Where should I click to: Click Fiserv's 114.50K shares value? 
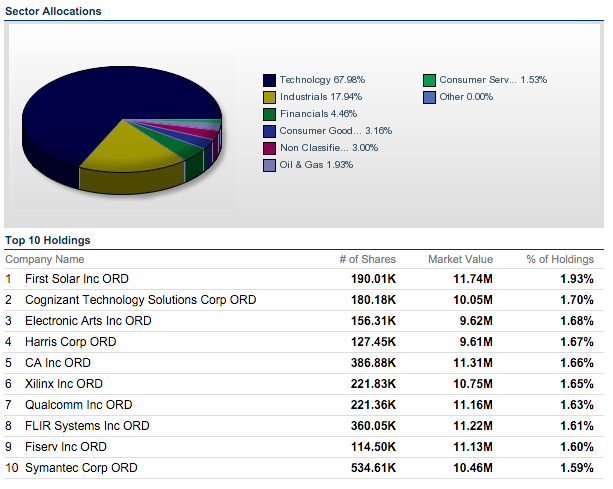373,447
